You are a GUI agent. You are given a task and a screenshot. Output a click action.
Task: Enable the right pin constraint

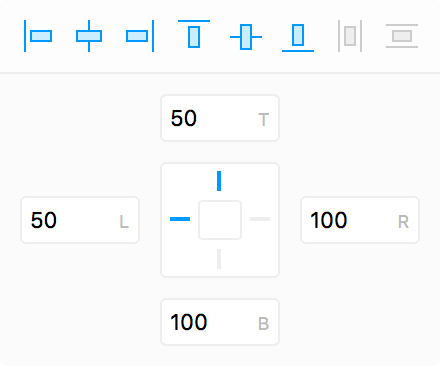260,219
